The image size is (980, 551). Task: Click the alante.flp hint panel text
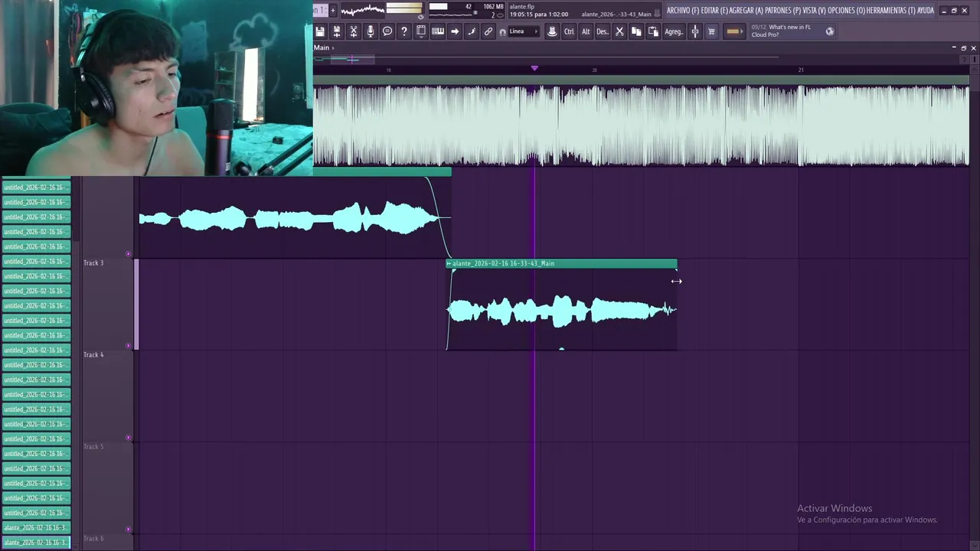pos(522,7)
